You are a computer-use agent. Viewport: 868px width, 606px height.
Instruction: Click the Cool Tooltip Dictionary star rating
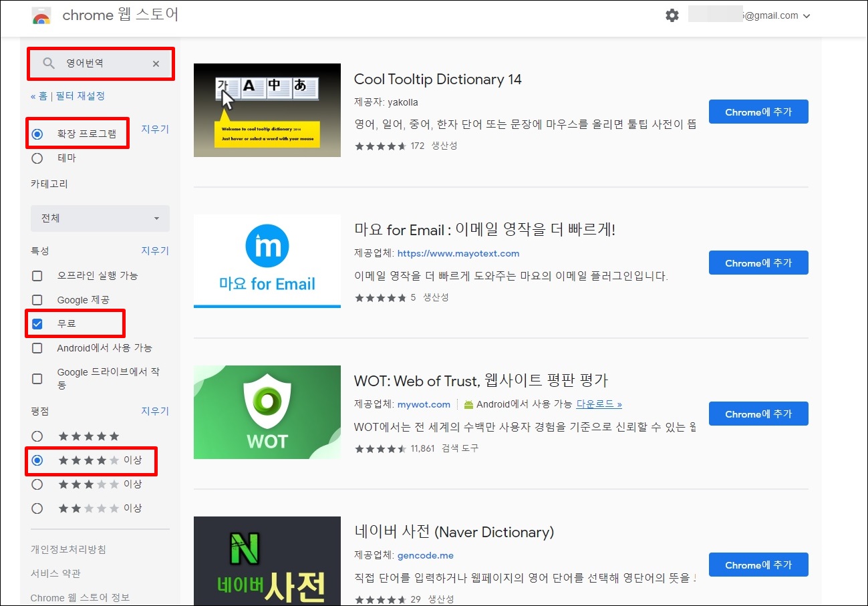pos(380,146)
